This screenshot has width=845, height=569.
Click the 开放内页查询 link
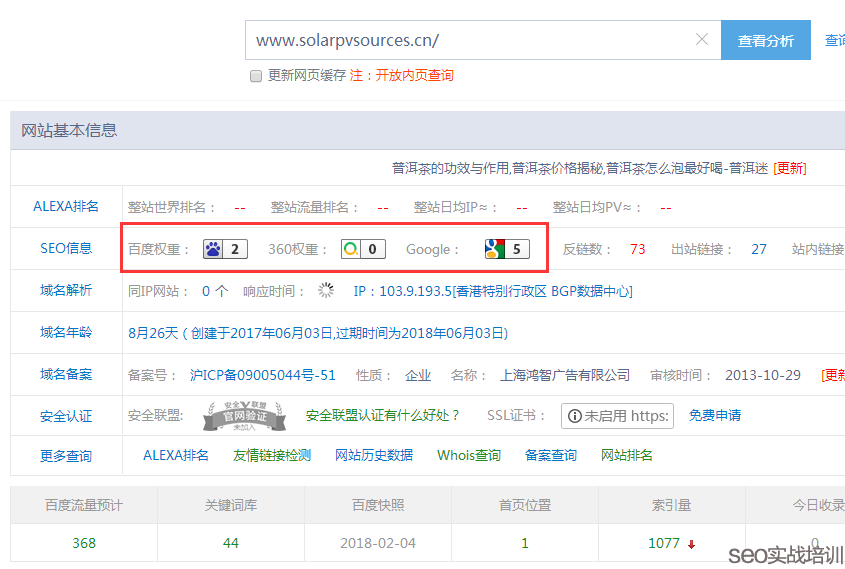[414, 76]
